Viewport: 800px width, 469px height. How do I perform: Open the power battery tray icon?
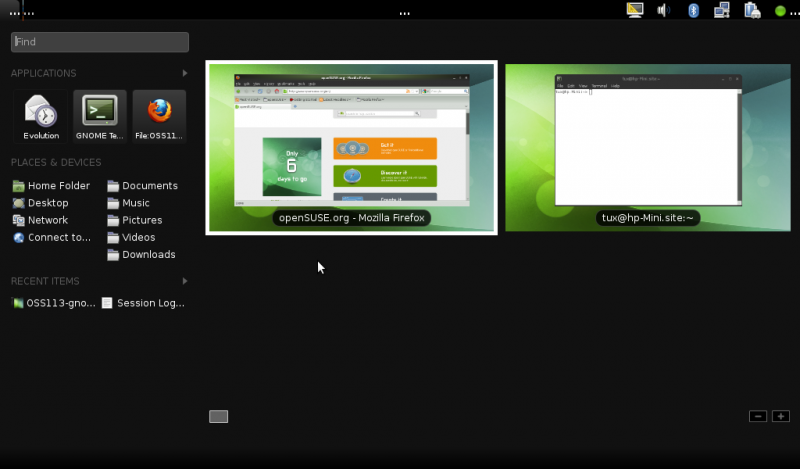tap(751, 10)
